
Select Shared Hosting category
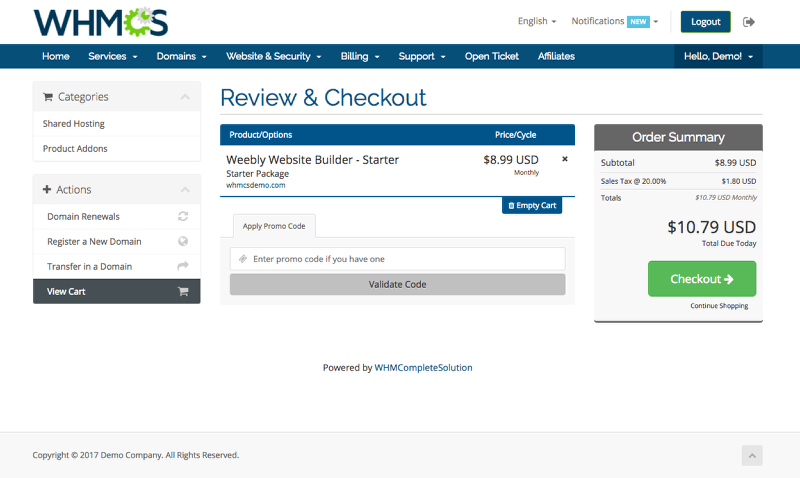(116, 123)
